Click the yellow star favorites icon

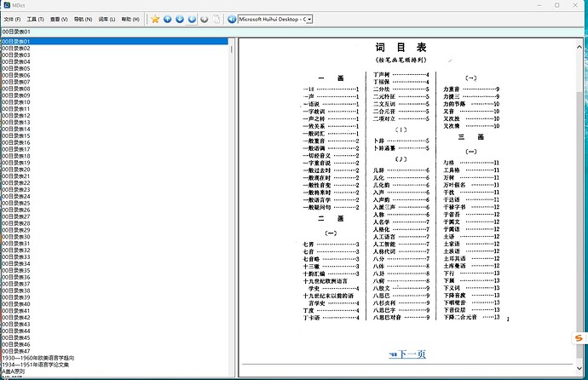pos(155,18)
